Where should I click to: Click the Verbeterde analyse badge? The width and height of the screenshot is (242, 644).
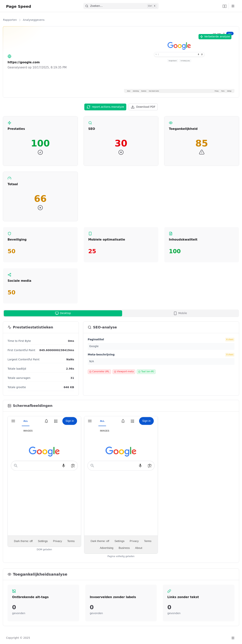[x=215, y=37]
